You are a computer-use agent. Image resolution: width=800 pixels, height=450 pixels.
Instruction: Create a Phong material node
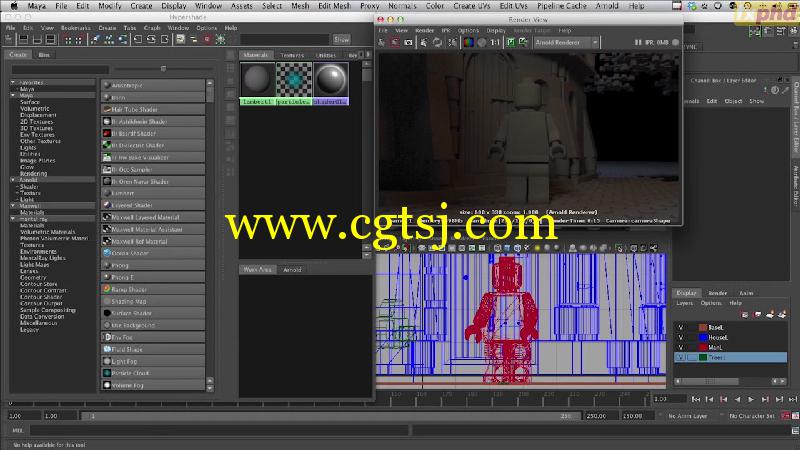(x=153, y=265)
